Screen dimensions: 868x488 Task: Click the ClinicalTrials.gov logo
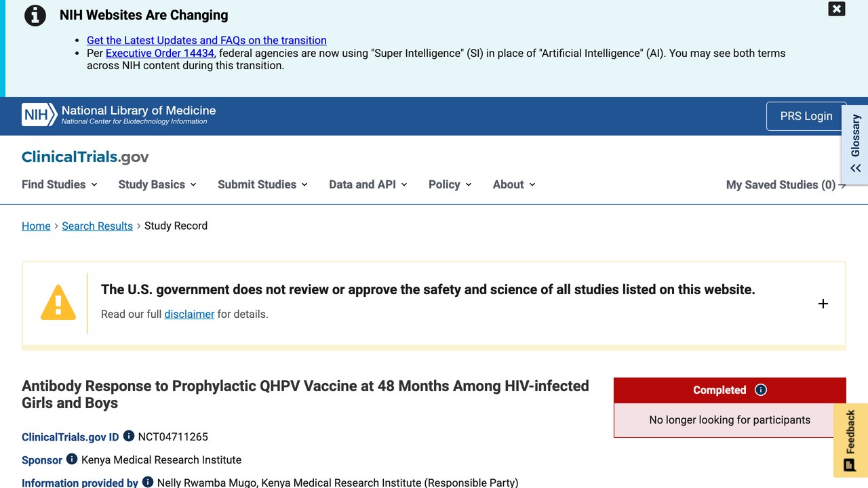[85, 157]
